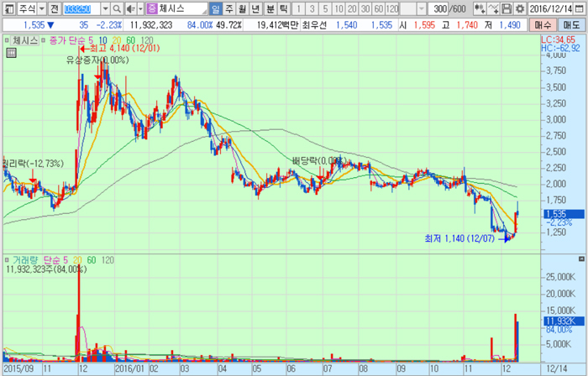Select the 일 (daily) period toggle
The image size is (588, 376).
[216, 8]
